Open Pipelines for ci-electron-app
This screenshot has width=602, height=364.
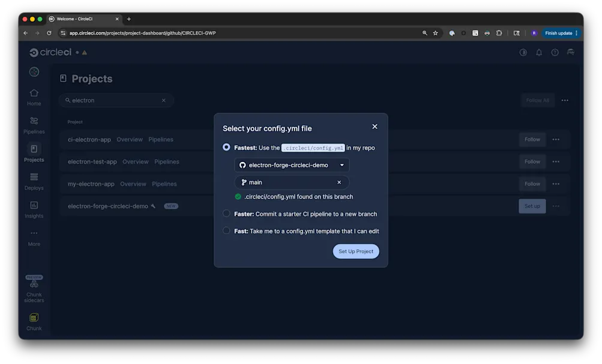161,140
